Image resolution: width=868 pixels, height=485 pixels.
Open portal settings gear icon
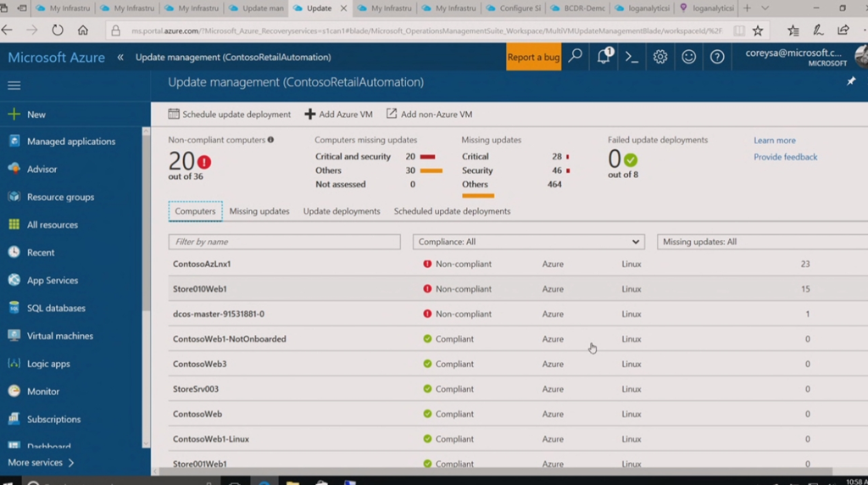660,57
